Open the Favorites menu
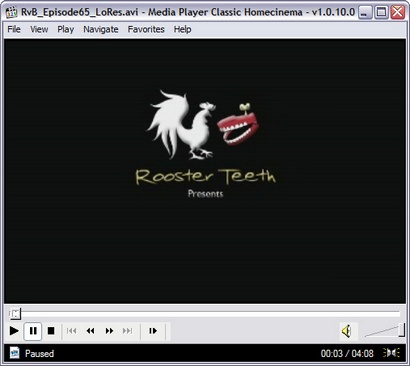The image size is (410, 366). [x=146, y=29]
